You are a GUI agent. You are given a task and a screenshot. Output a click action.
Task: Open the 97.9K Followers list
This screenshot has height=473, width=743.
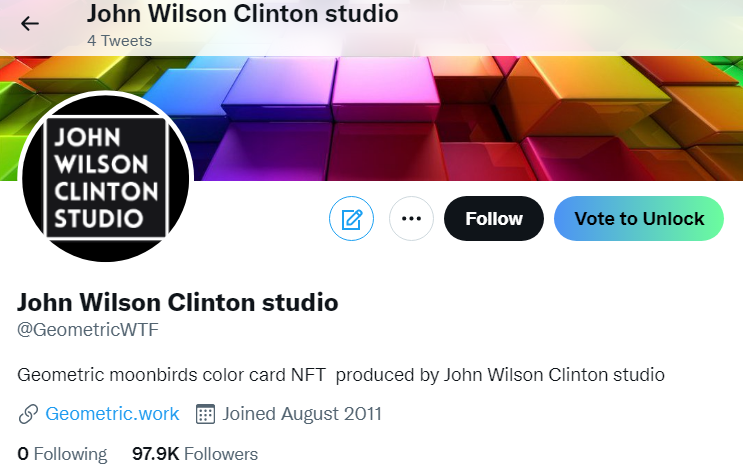coord(195,453)
